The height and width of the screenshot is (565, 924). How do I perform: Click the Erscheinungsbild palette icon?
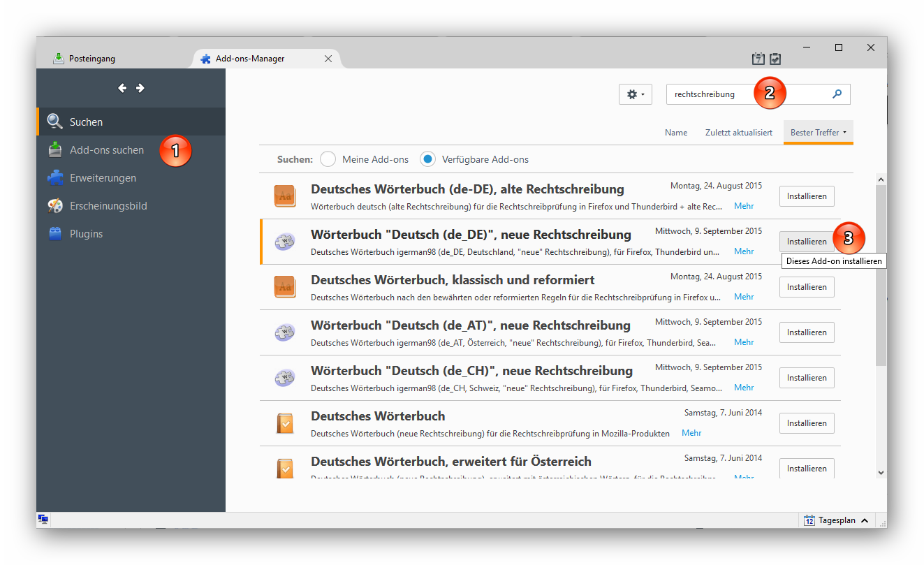pyautogui.click(x=55, y=206)
